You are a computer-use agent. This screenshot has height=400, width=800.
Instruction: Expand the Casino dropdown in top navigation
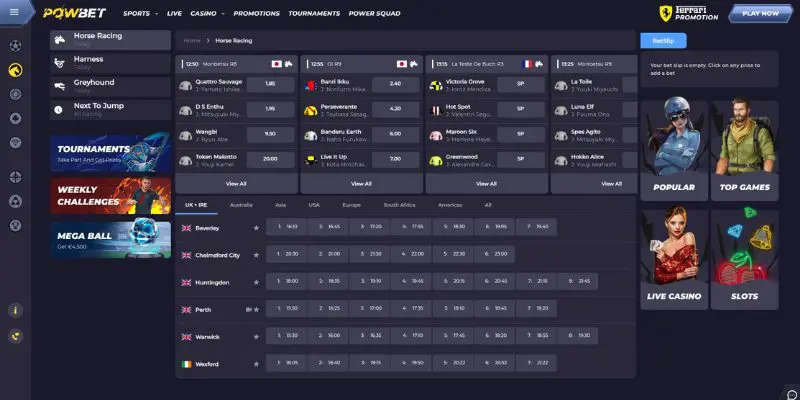pos(207,14)
